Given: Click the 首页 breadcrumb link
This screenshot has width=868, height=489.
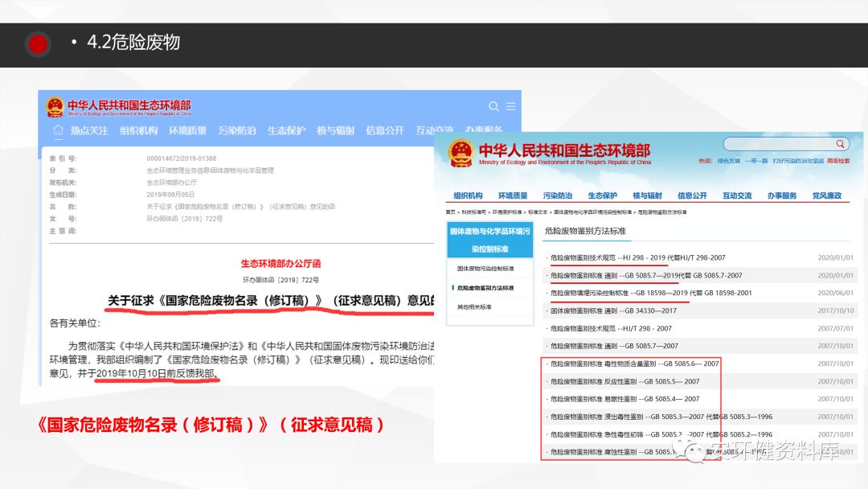Looking at the screenshot, I should click(x=451, y=212).
